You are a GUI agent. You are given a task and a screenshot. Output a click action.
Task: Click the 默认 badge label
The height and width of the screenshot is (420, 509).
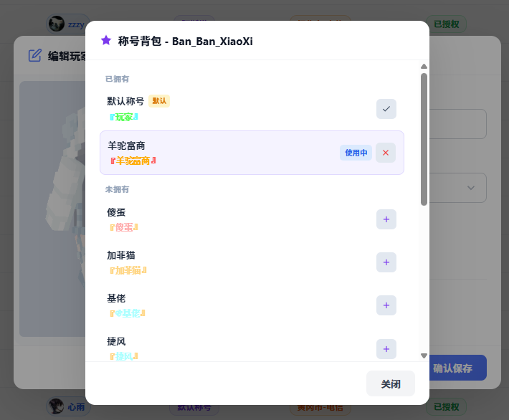tap(159, 101)
